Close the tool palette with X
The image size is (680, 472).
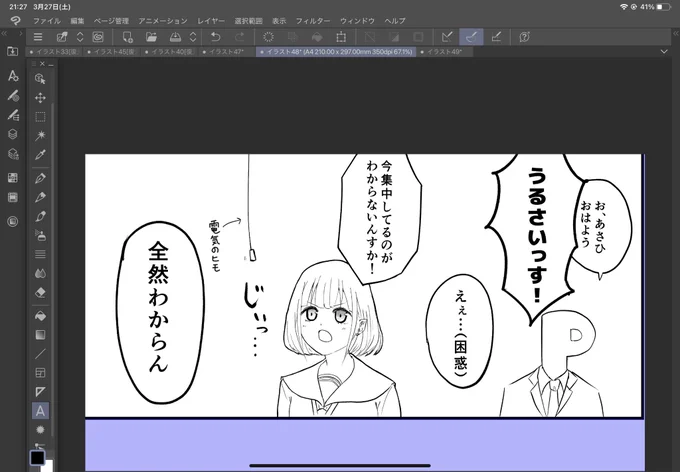pos(42,64)
